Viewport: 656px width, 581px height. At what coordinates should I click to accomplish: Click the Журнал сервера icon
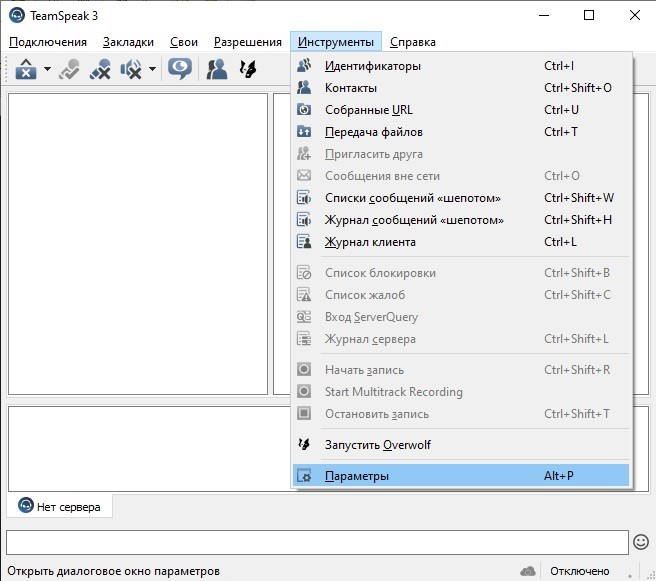pos(304,339)
